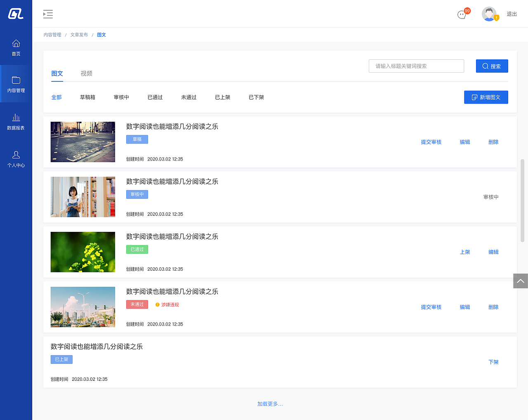Open the 个人中心 personal center icon
The height and width of the screenshot is (420, 528).
[16, 159]
